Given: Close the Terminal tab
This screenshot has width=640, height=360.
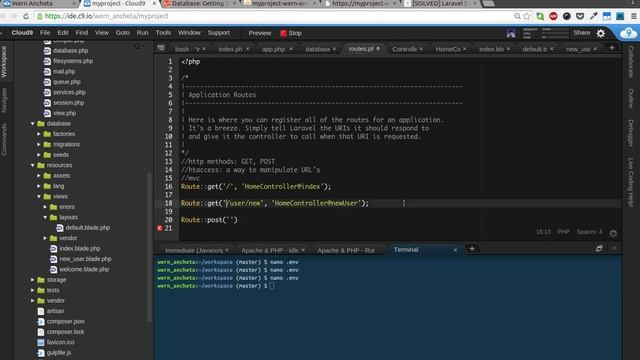Looking at the screenshot, I should point(455,250).
